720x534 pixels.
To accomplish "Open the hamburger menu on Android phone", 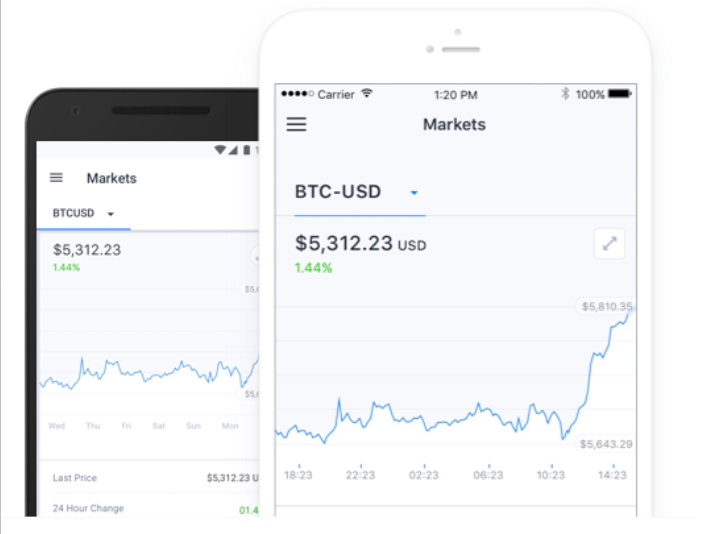I will (x=56, y=177).
